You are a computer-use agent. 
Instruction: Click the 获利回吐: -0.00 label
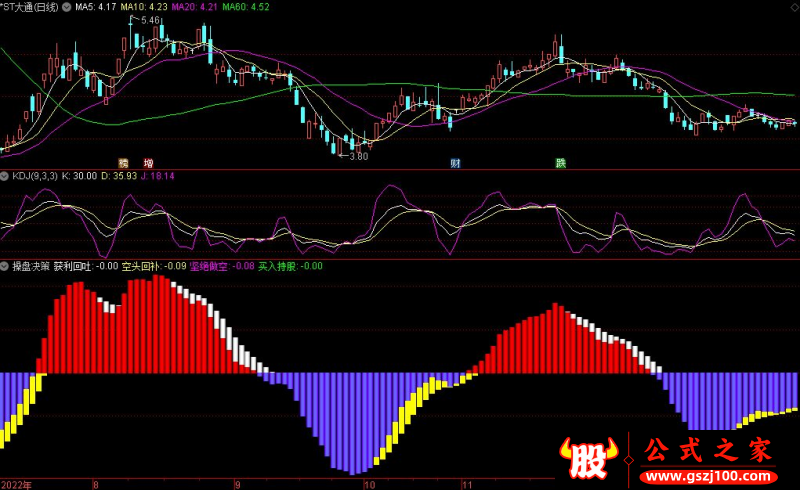(x=86, y=266)
